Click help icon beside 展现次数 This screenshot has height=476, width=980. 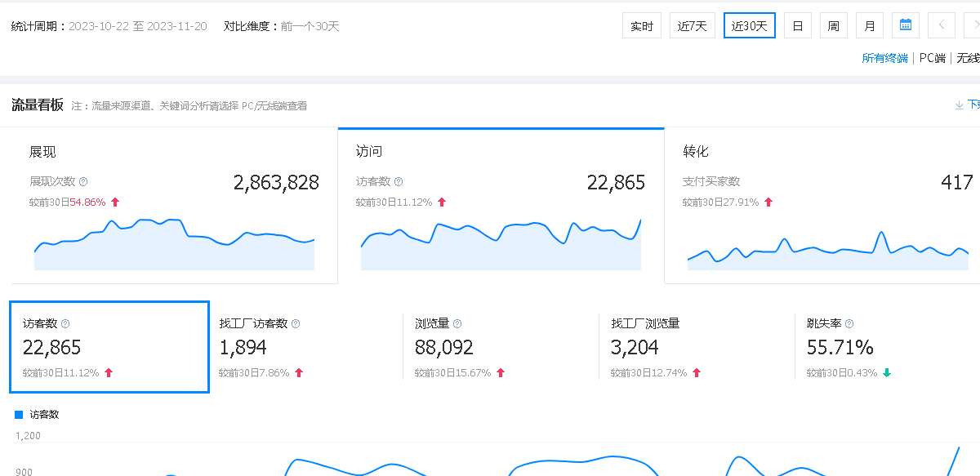click(x=83, y=182)
